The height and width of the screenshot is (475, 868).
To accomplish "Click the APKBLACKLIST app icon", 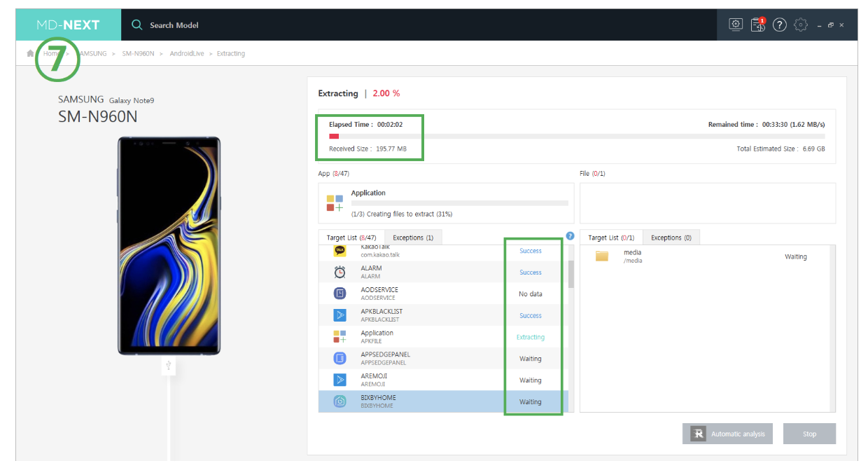I will [339, 315].
